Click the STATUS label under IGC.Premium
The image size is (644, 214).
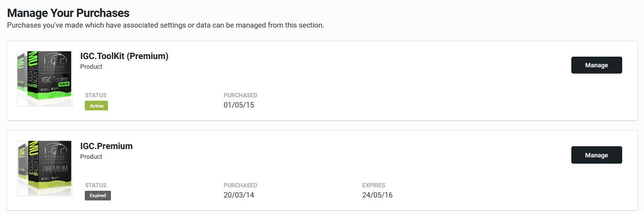pos(95,185)
